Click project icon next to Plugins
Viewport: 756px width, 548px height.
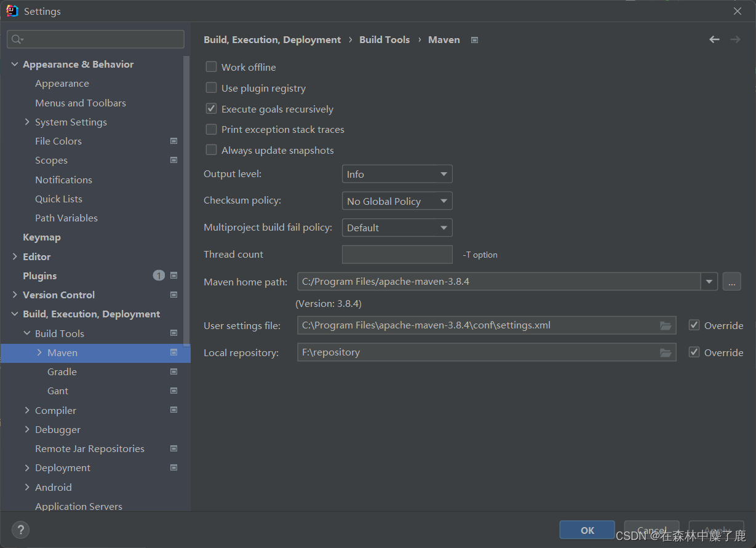click(x=173, y=276)
